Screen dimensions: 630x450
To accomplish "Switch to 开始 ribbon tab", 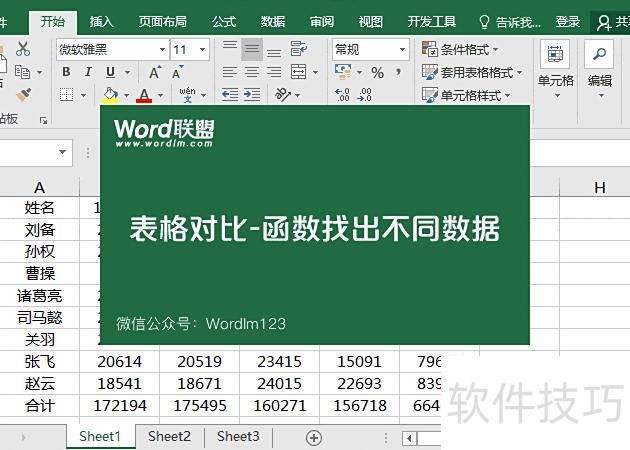I will (53, 22).
